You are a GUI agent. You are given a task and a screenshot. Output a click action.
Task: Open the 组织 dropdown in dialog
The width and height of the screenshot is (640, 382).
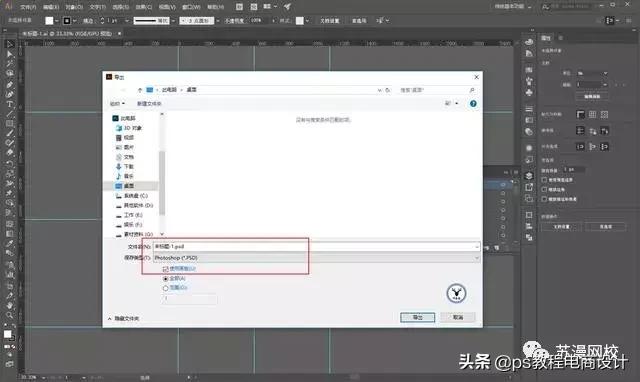pos(117,104)
